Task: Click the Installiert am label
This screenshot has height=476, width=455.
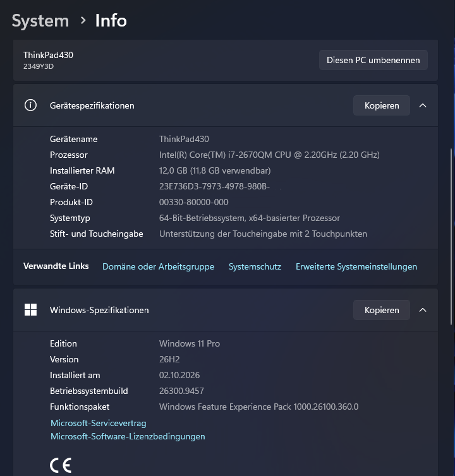Action: [75, 375]
